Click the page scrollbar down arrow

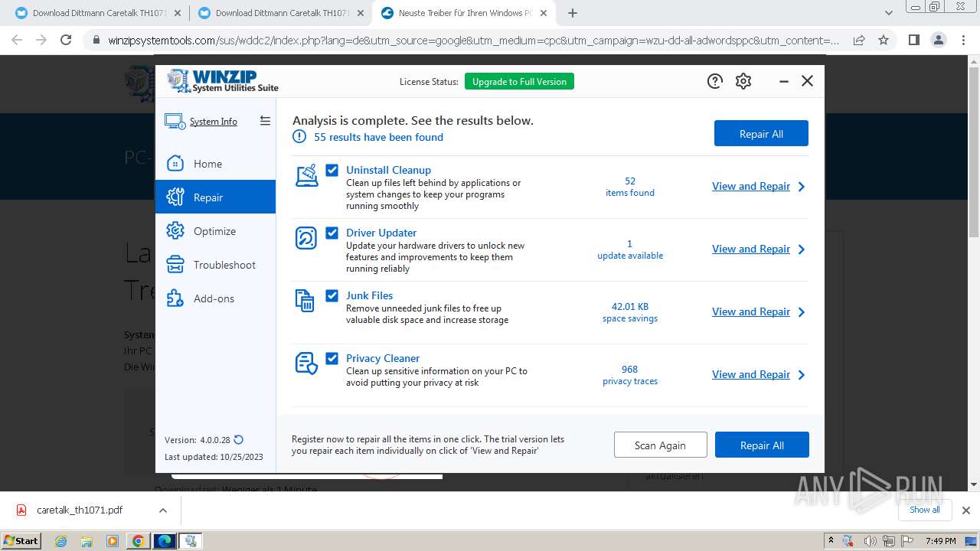[x=974, y=484]
